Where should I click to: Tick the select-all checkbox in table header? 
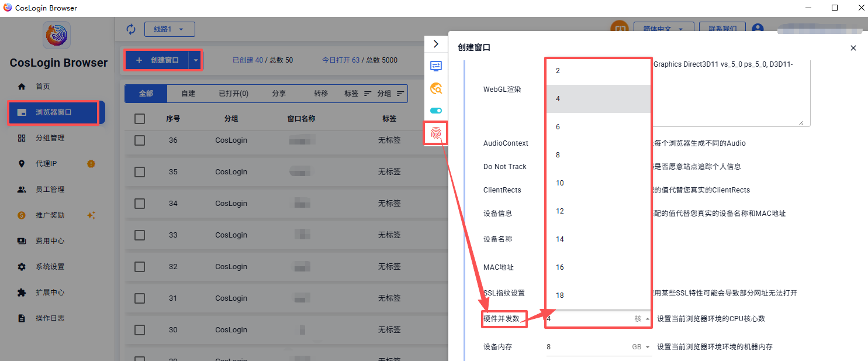(x=140, y=119)
